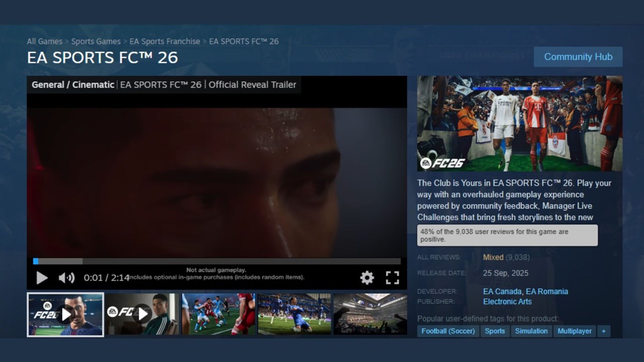View third screenshot of players tackling
Viewport: 644px width, 362px height.
(218, 315)
